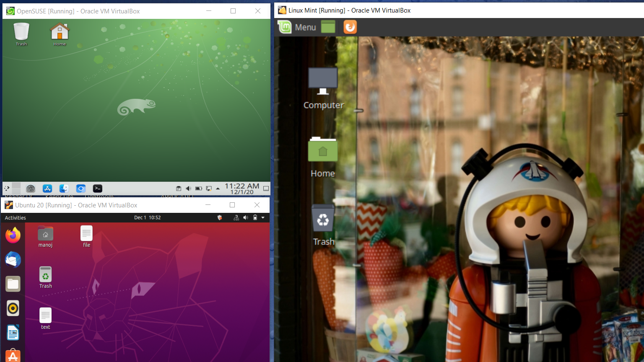Open the Activities overview in Ubuntu
644x362 pixels.
pyautogui.click(x=15, y=217)
